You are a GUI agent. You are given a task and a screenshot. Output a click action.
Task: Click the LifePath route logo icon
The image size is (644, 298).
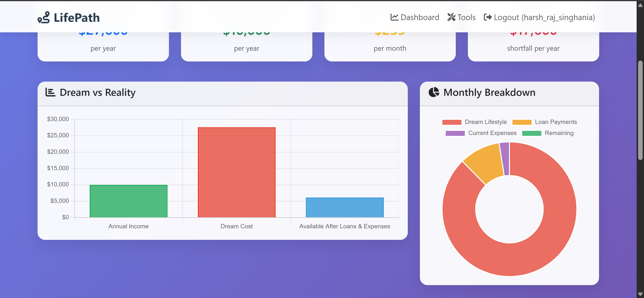(x=44, y=17)
